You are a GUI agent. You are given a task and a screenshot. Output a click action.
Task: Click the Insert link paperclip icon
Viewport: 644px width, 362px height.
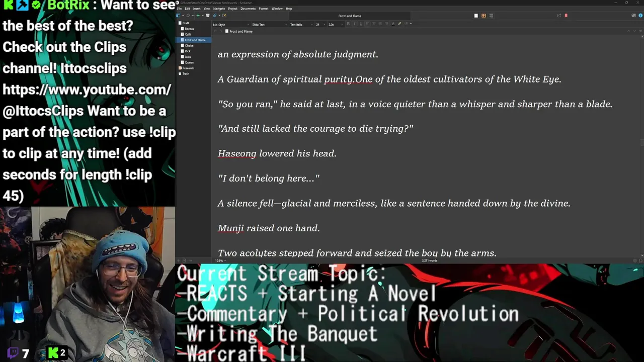(x=215, y=15)
